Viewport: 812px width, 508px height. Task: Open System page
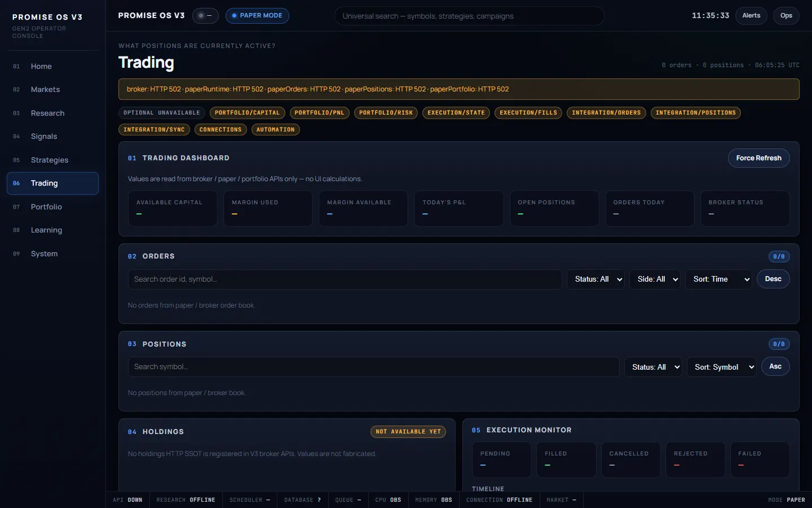pos(52,253)
